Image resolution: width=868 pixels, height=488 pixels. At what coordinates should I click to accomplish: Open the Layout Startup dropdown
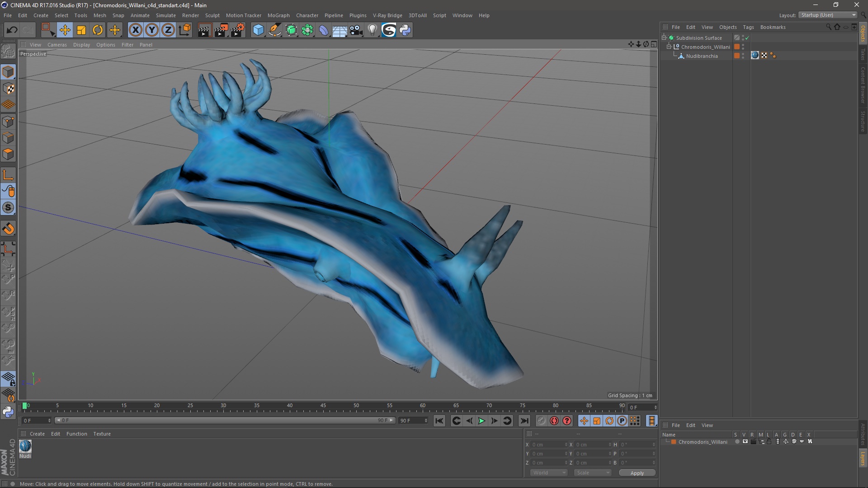828,15
